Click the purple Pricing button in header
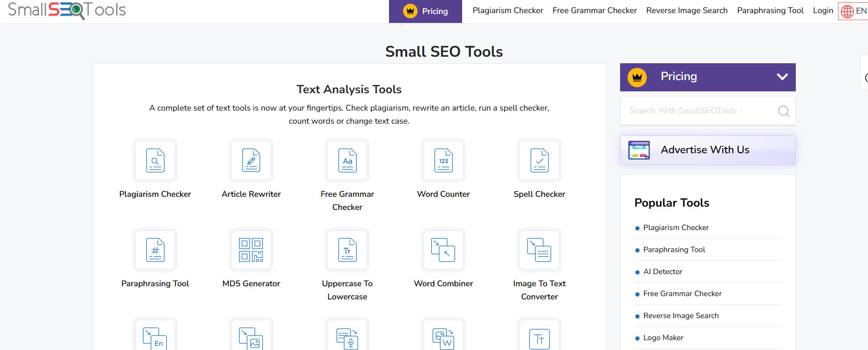Image resolution: width=868 pixels, height=350 pixels. click(x=426, y=11)
